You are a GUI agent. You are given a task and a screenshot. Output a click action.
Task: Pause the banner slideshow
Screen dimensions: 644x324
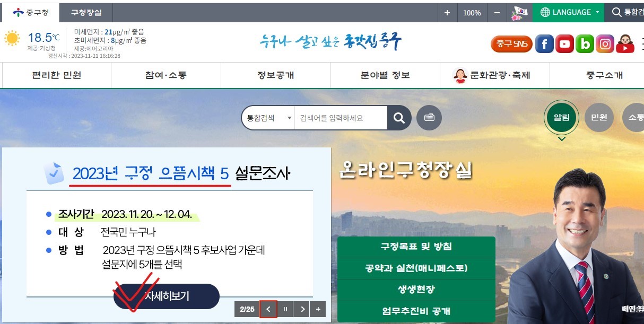(285, 309)
